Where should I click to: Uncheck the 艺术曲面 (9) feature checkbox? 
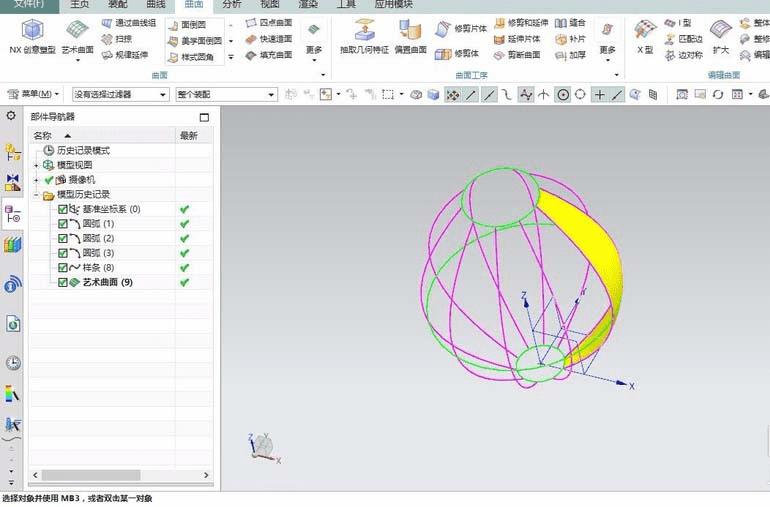(x=63, y=283)
